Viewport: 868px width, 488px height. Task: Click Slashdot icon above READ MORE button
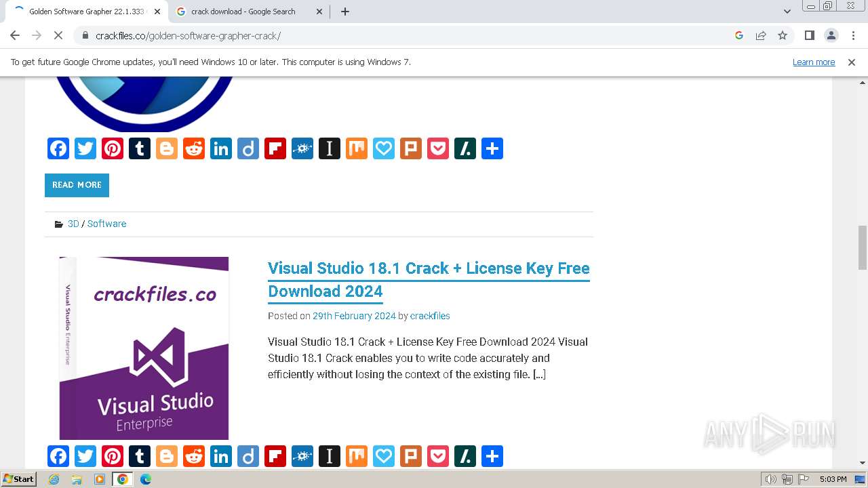tap(465, 148)
